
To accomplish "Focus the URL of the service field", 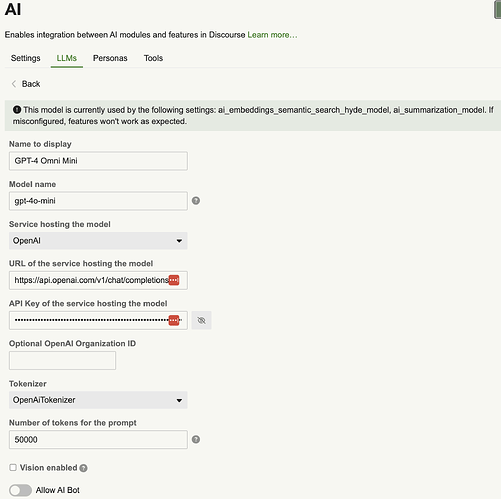I will point(98,280).
